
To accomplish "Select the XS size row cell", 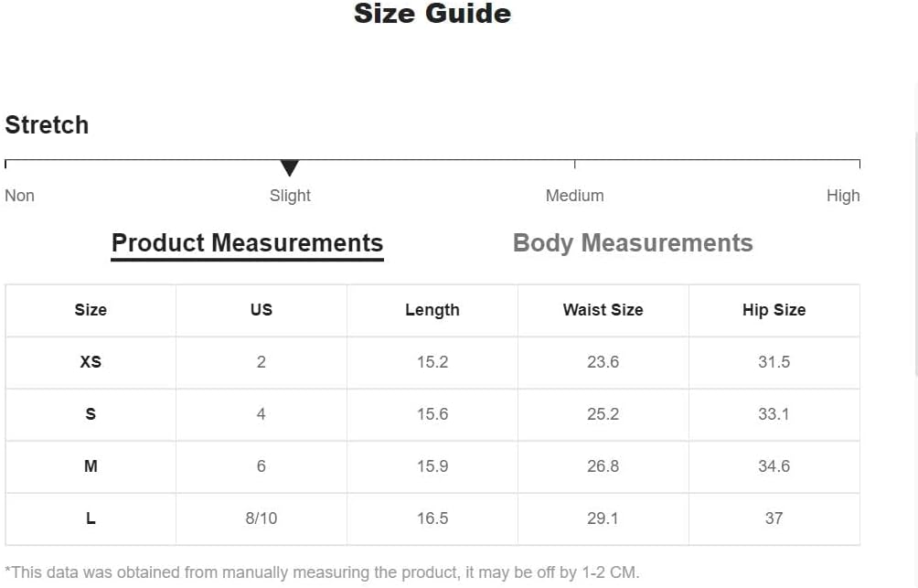I will point(91,362).
